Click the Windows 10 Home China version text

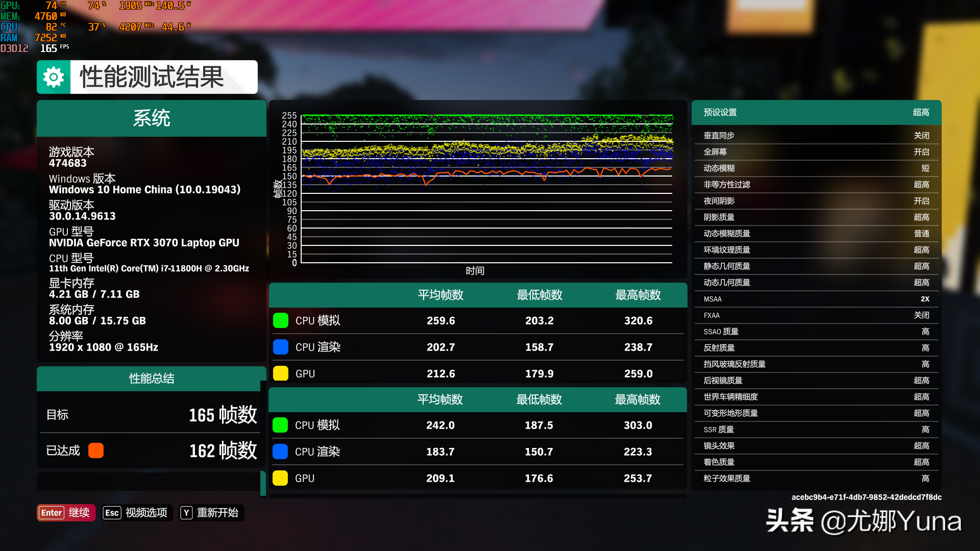tap(144, 190)
